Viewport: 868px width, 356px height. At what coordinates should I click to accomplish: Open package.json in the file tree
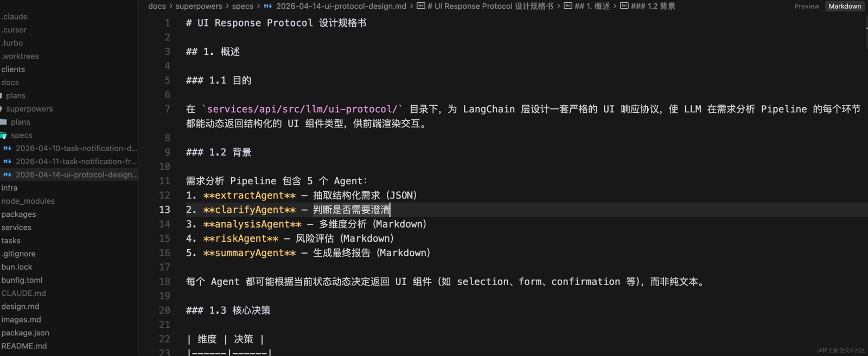(25, 333)
